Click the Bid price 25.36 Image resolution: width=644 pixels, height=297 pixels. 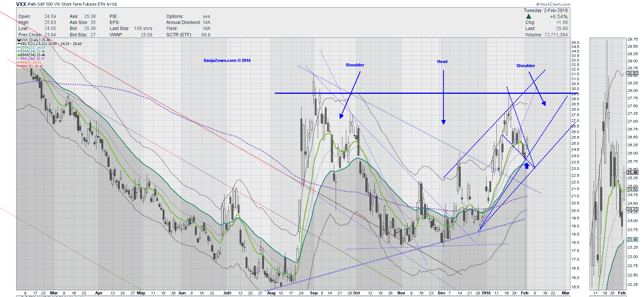[90, 28]
